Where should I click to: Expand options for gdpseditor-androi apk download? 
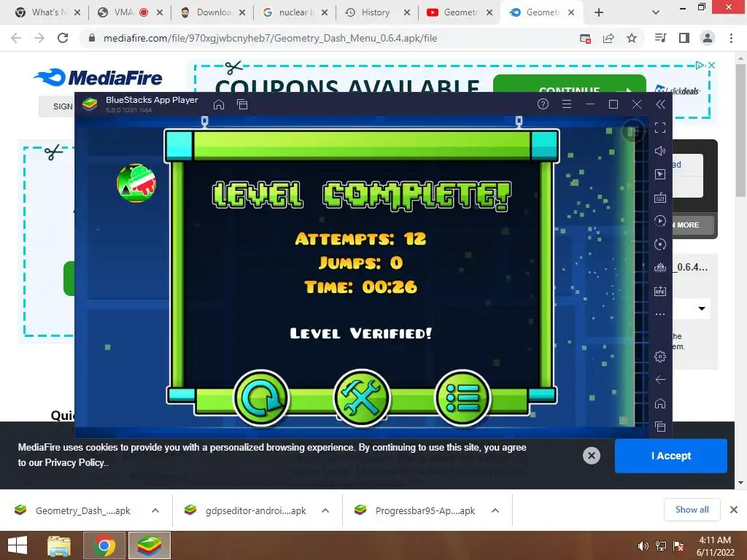tap(325, 510)
